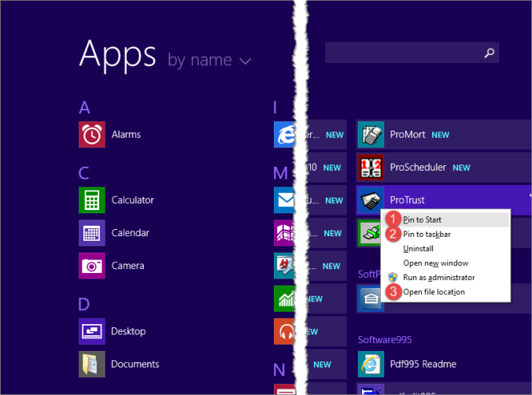Click the UAC shield icon beside Run as administrator
Image resolution: width=532 pixels, height=395 pixels.
pyautogui.click(x=393, y=278)
